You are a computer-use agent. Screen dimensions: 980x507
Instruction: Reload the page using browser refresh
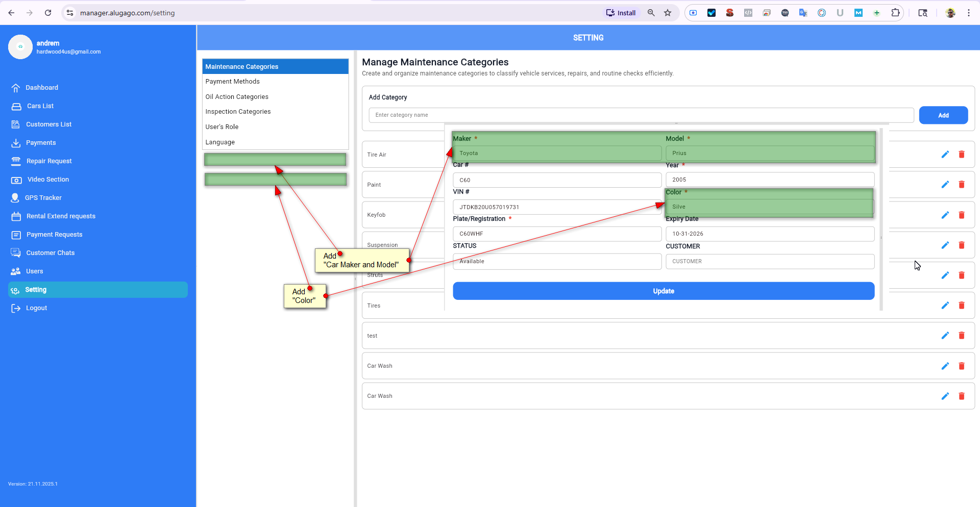point(48,13)
